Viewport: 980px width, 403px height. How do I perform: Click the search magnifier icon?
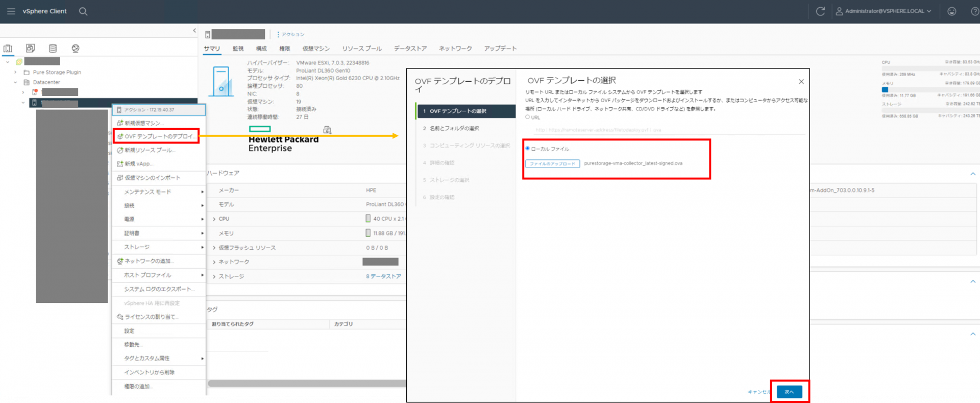click(x=83, y=11)
